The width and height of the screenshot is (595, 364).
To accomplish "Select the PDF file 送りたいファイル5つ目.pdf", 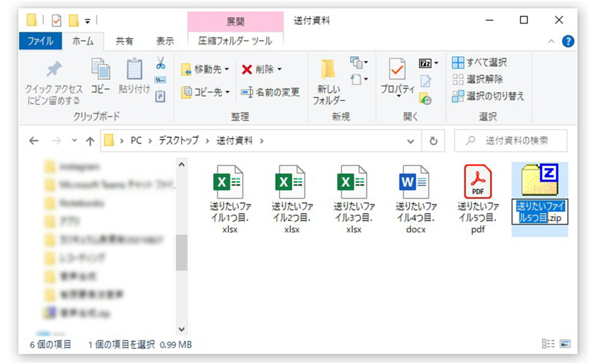I will click(x=477, y=199).
